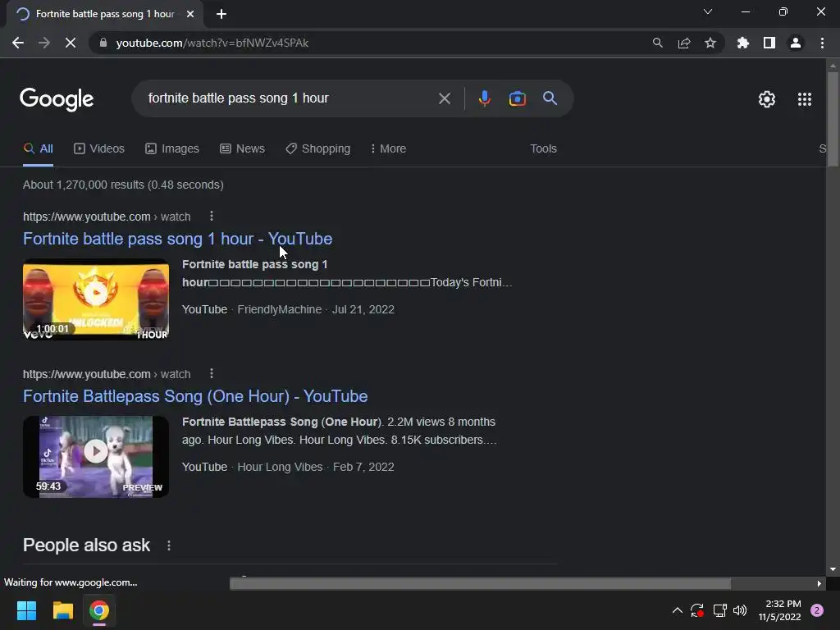Screen dimensions: 840x630
Task: Open a new tab with plus button
Action: pos(221,14)
